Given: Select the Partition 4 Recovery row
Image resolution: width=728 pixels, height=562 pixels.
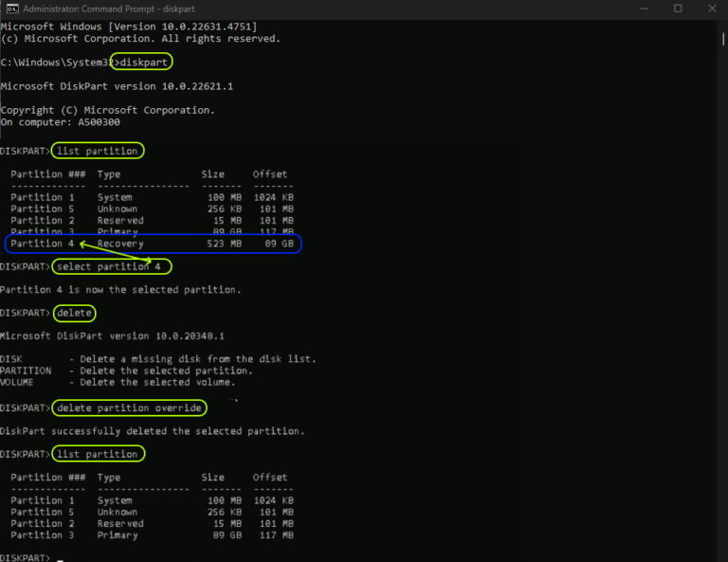Looking at the screenshot, I should click(x=153, y=244).
